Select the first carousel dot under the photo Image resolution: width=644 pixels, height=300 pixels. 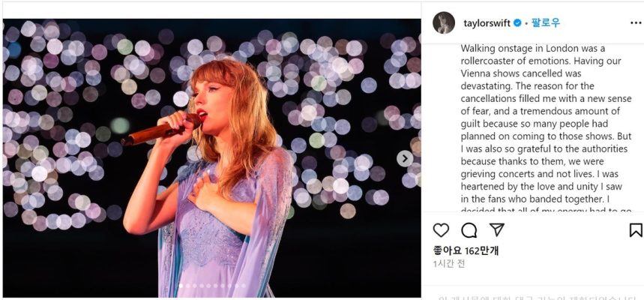[180, 286]
